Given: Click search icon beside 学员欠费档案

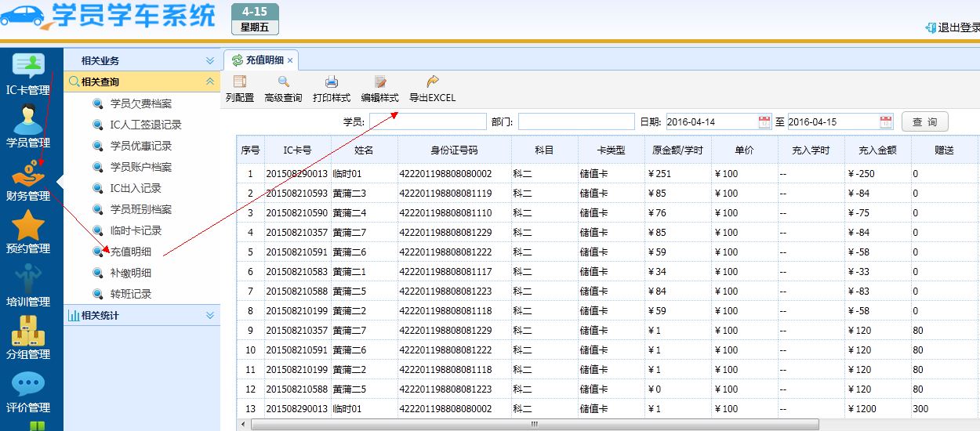Looking at the screenshot, I should tap(97, 103).
